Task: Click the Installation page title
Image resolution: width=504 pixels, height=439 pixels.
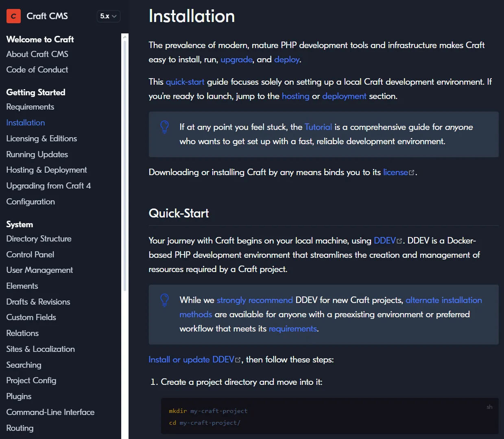Action: click(x=192, y=16)
